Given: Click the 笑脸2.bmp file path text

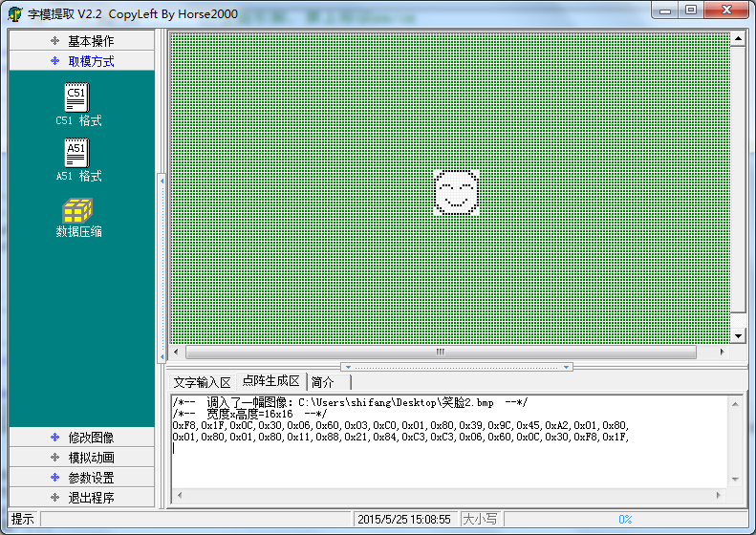Looking at the screenshot, I should (x=396, y=402).
